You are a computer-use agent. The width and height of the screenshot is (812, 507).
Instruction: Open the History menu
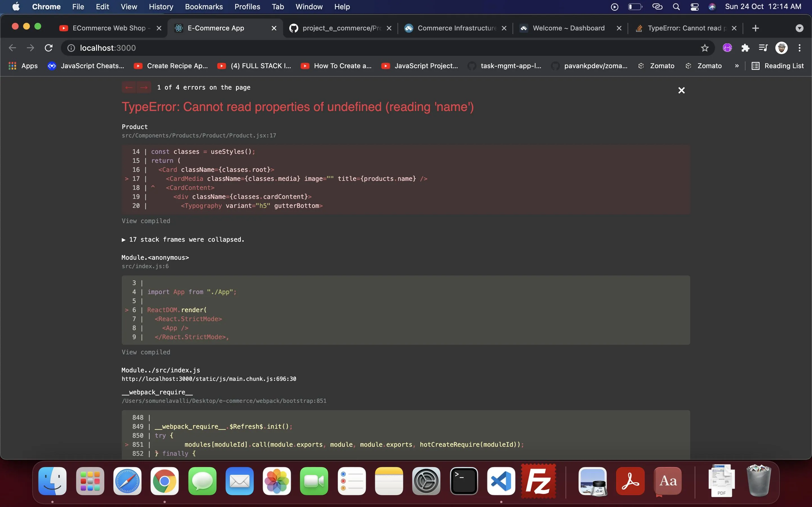point(161,7)
